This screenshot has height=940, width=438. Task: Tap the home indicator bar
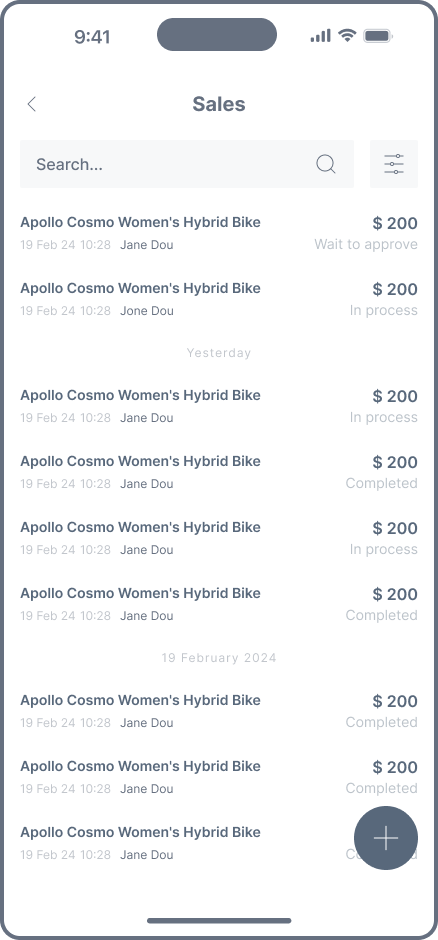[219, 921]
